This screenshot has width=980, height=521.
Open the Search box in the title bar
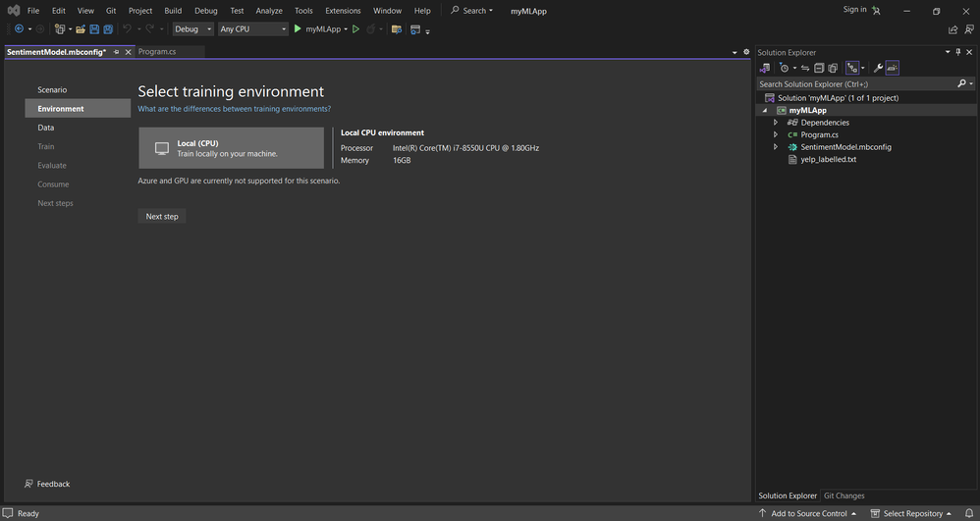(472, 11)
